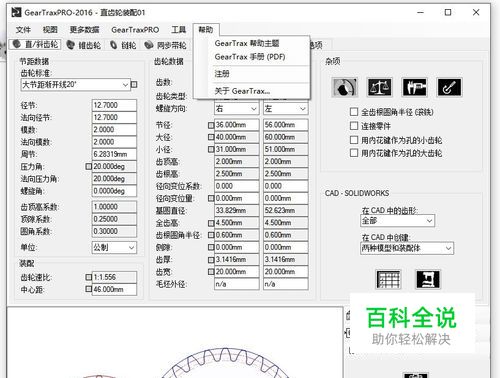Toggle the lock box beside 齿厚
500x378 pixels.
pos(211,260)
